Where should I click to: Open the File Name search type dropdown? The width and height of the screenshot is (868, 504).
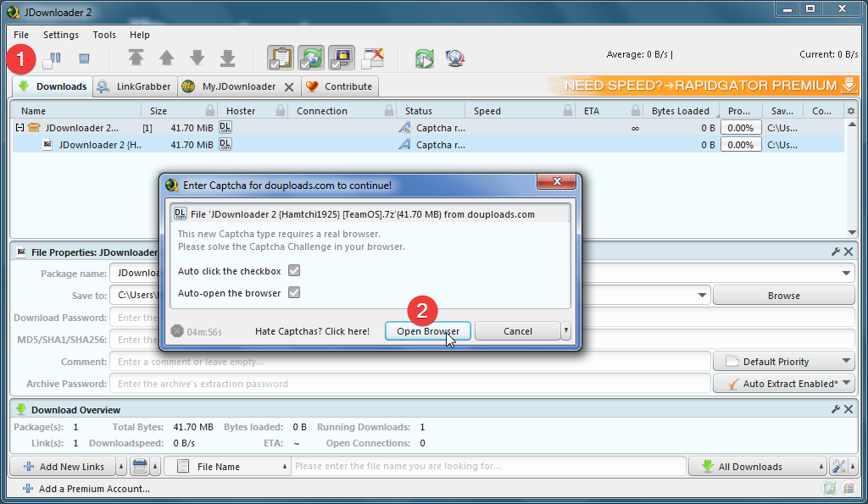click(x=229, y=467)
